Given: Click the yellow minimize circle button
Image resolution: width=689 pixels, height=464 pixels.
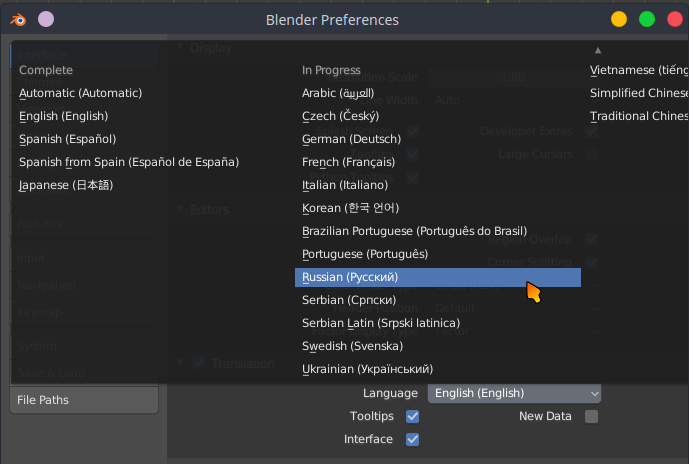Looking at the screenshot, I should coord(619,19).
